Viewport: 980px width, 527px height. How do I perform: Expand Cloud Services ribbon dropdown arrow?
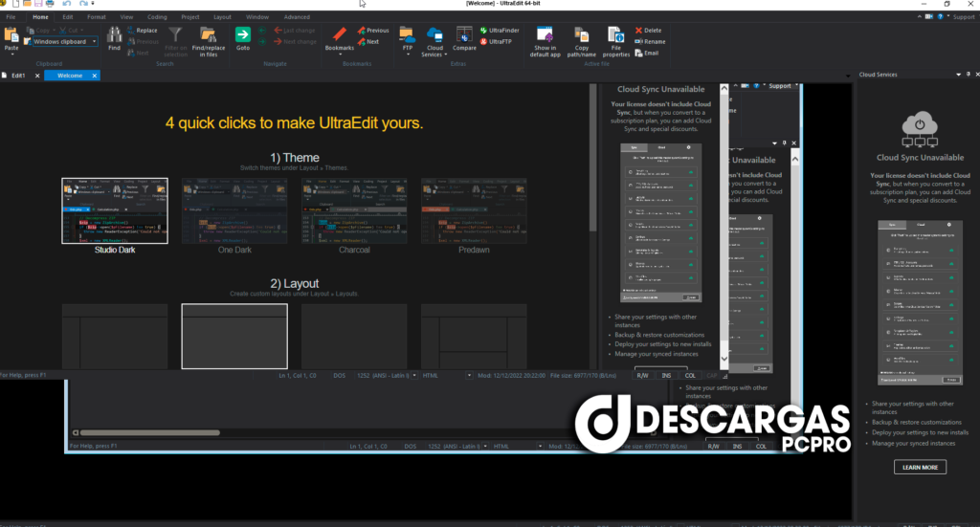point(446,55)
